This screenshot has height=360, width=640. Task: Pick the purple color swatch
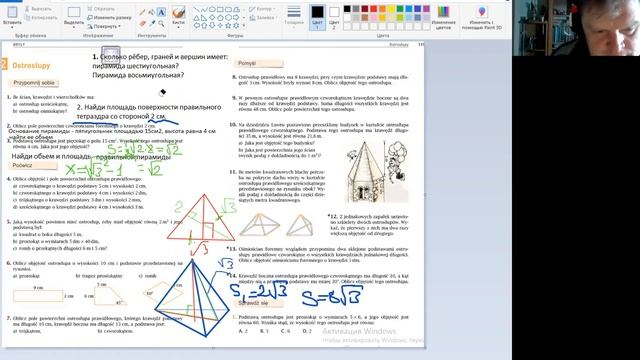(427, 9)
